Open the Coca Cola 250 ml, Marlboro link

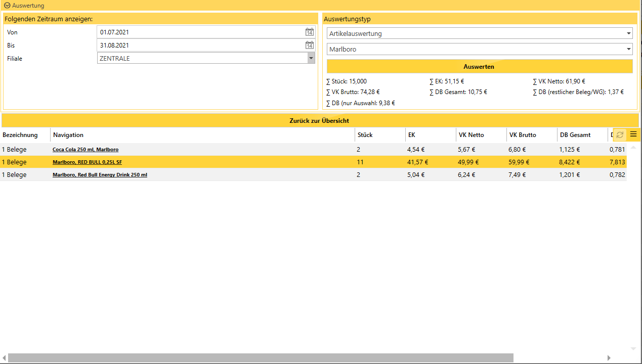tap(85, 150)
